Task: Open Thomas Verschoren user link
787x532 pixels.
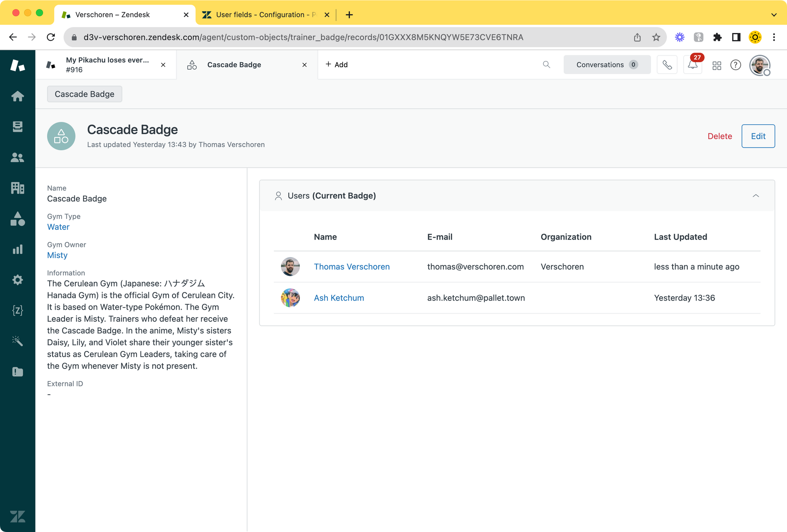Action: point(351,267)
